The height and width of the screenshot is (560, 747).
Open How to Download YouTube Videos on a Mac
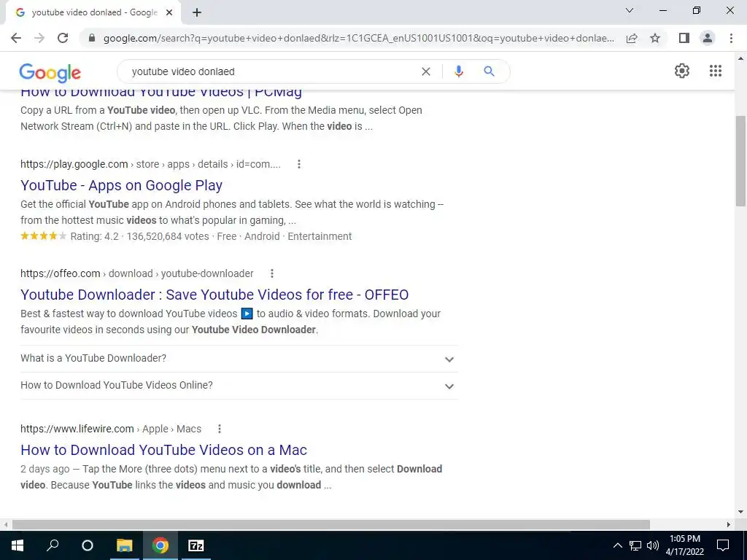pos(163,450)
